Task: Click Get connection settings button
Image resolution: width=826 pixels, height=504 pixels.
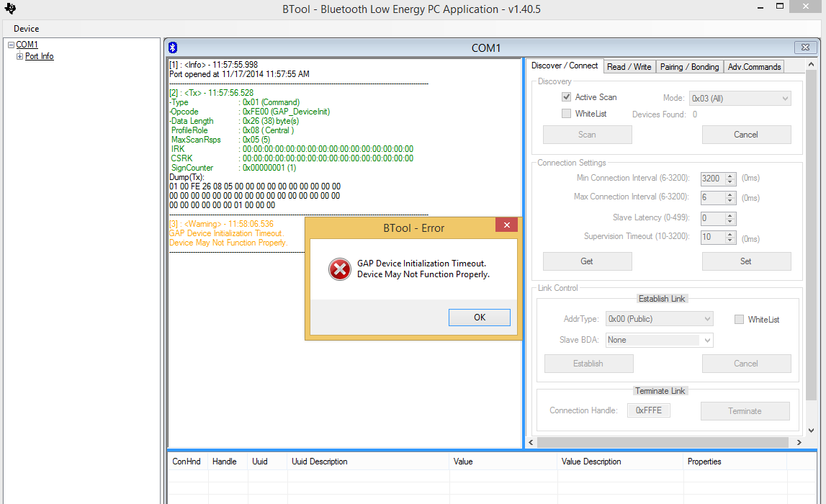Action: pyautogui.click(x=588, y=261)
